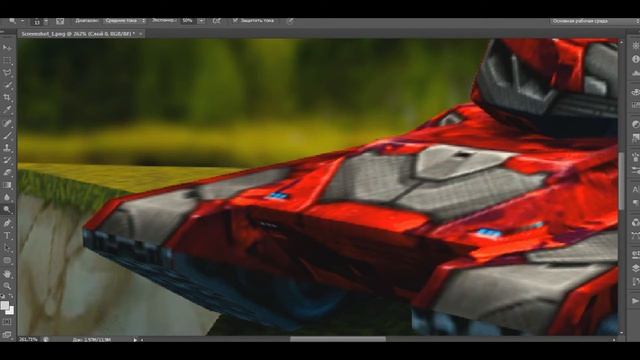Toggle Quick Mask mode
The height and width of the screenshot is (360, 640).
[x=7, y=322]
